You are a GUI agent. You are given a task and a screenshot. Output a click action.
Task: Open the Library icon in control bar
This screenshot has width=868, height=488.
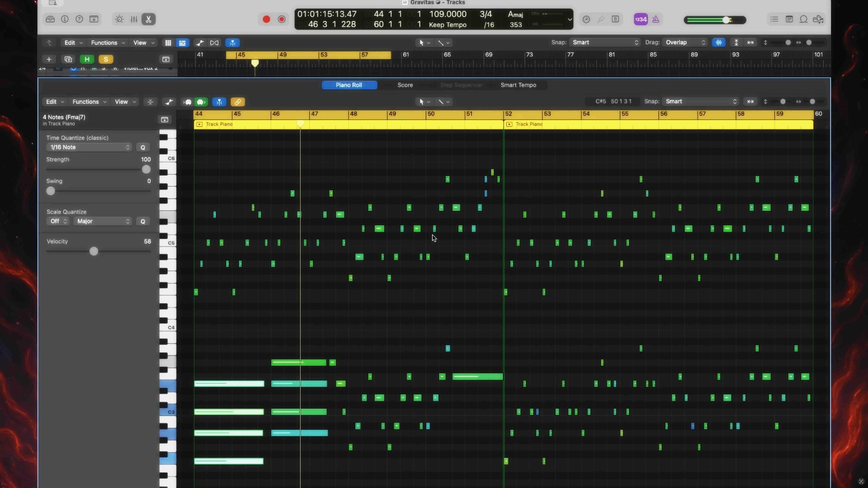tap(50, 19)
